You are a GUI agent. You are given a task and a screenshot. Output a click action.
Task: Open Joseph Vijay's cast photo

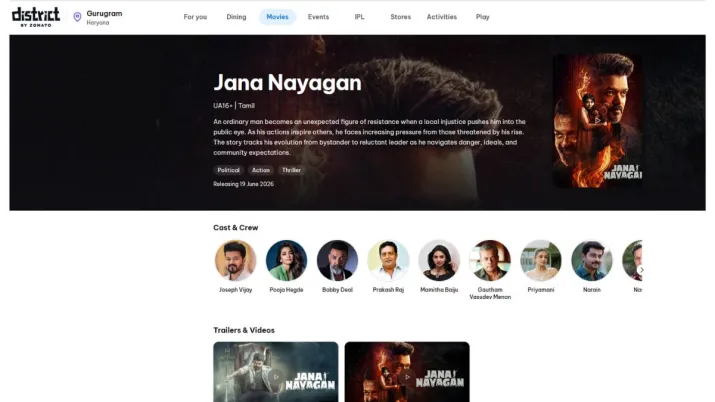[x=235, y=260]
